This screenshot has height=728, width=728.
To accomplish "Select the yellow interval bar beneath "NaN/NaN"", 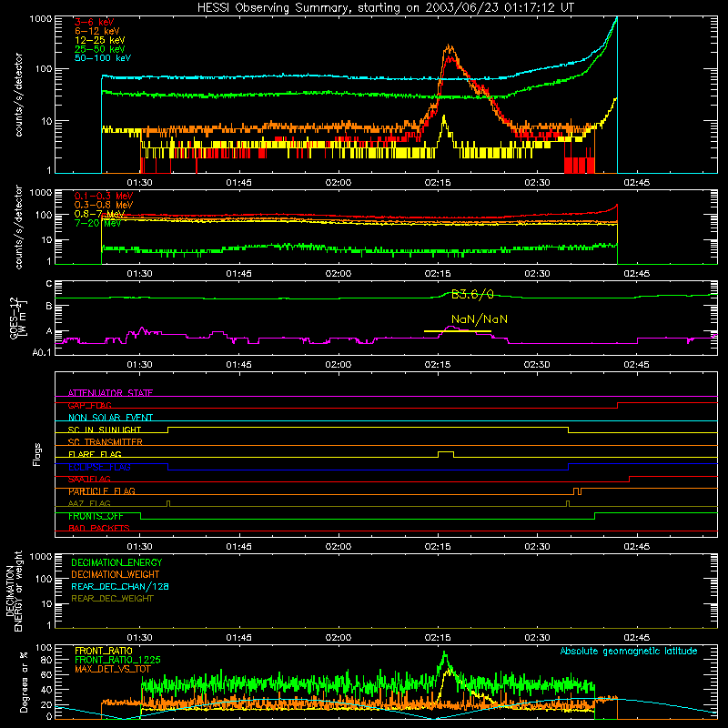I will click(458, 331).
